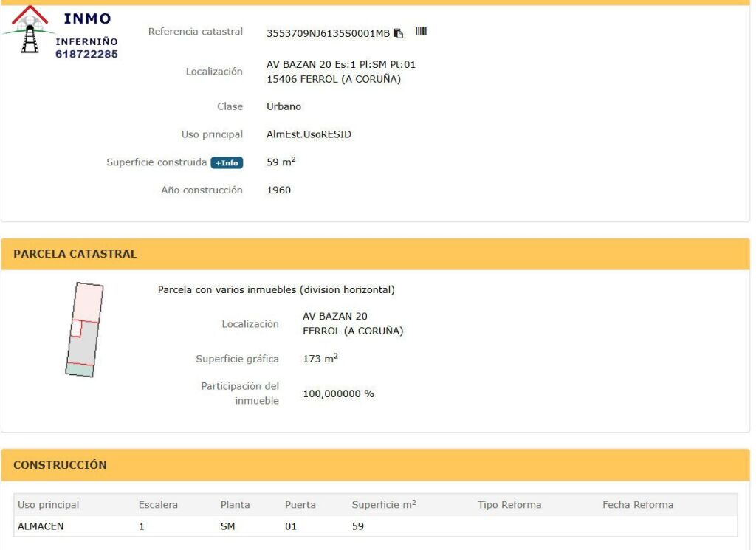The width and height of the screenshot is (756, 550).
Task: Click phone number 618722285 in the logo
Action: click(x=87, y=54)
